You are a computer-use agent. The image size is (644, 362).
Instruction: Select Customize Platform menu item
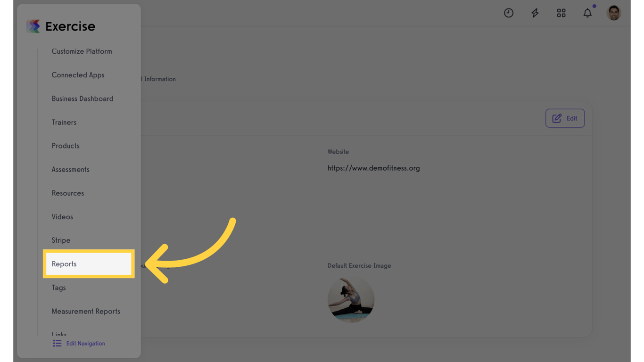click(82, 51)
